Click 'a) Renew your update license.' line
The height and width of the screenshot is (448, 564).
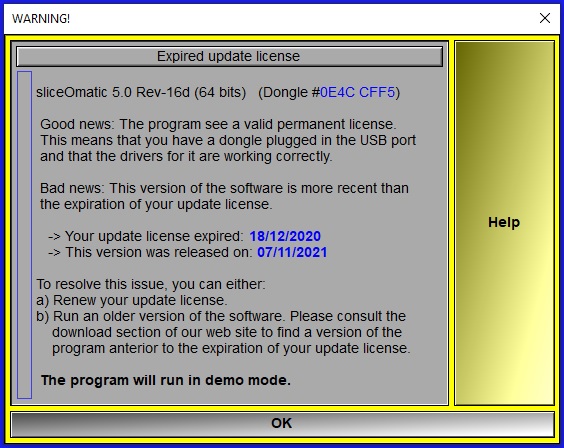click(x=132, y=300)
